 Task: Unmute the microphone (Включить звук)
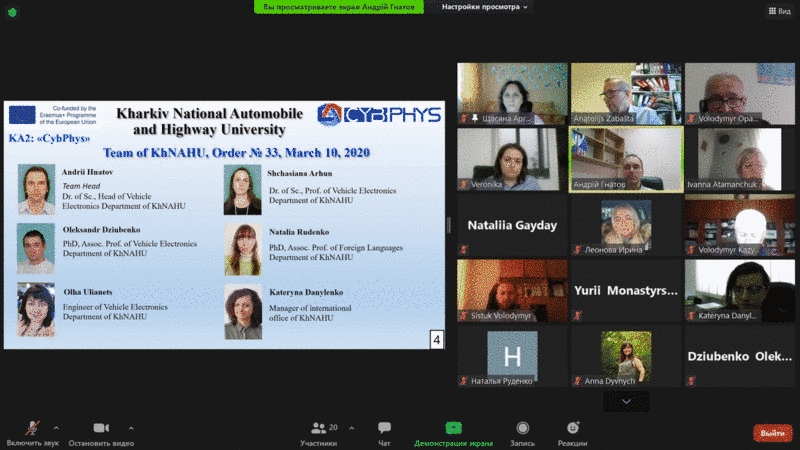coord(32,428)
